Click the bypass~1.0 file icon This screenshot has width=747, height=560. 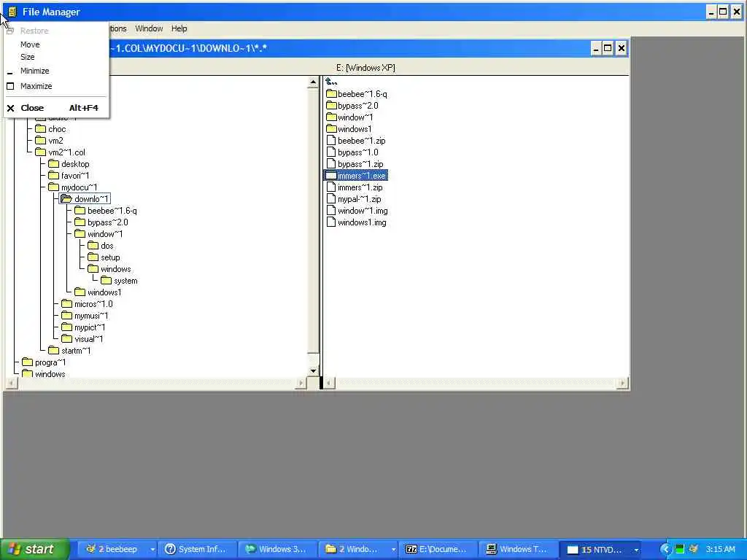(331, 152)
